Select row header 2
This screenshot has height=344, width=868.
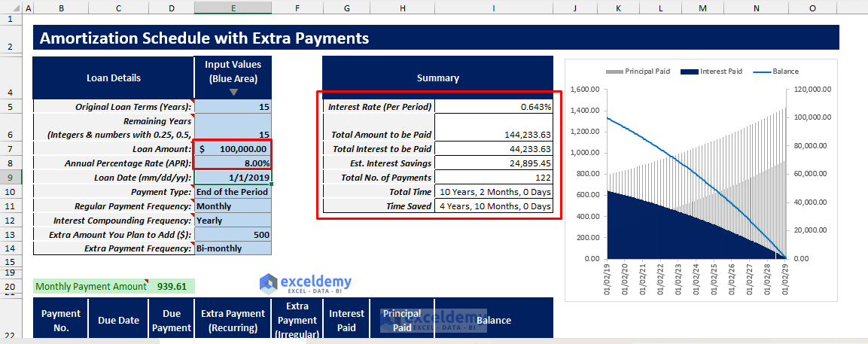point(11,38)
